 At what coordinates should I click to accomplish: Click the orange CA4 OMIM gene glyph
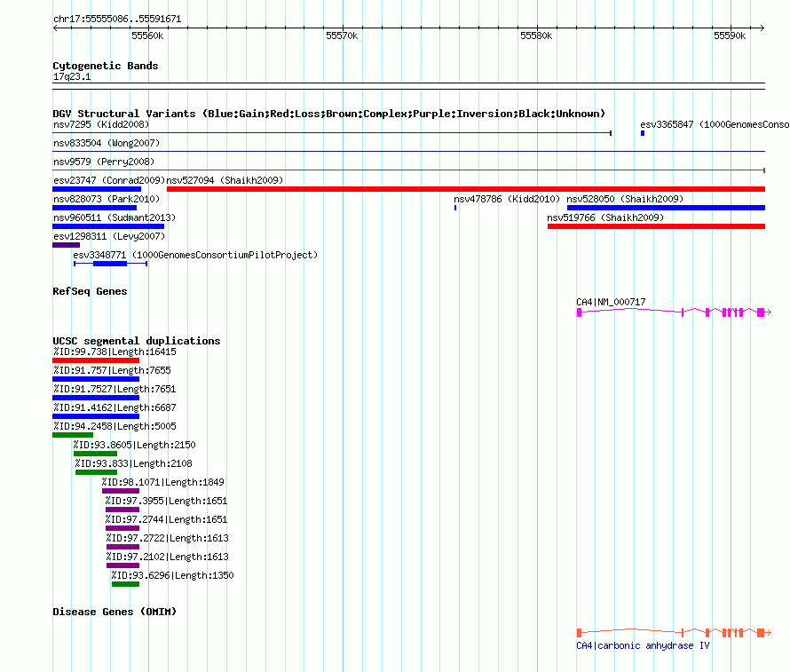click(674, 633)
